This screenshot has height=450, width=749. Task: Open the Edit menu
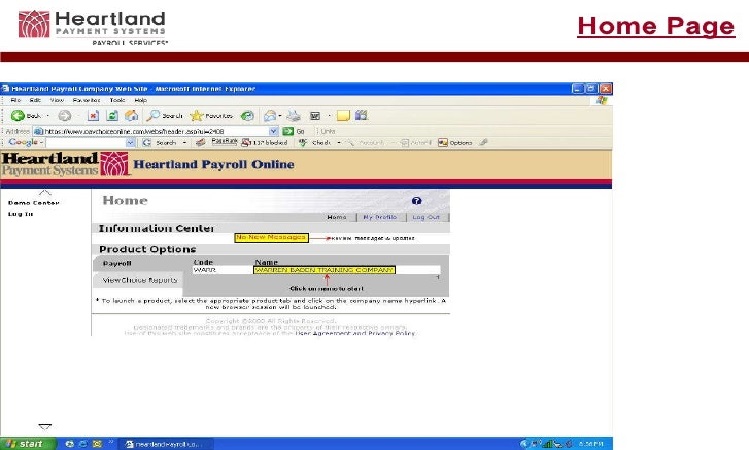pyautogui.click(x=35, y=100)
